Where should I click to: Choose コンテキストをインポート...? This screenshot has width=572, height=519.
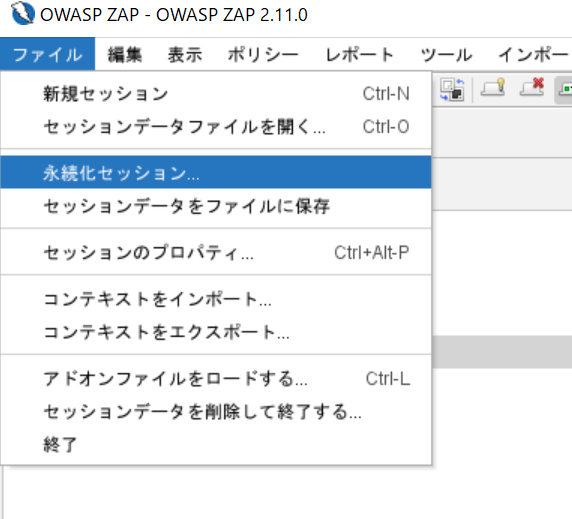[216, 299]
